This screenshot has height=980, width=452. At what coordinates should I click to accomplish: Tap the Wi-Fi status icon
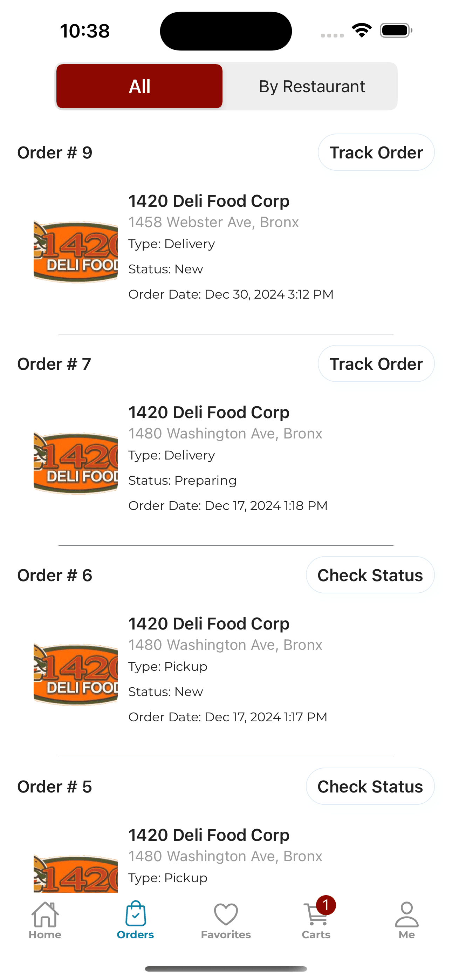[x=362, y=30]
